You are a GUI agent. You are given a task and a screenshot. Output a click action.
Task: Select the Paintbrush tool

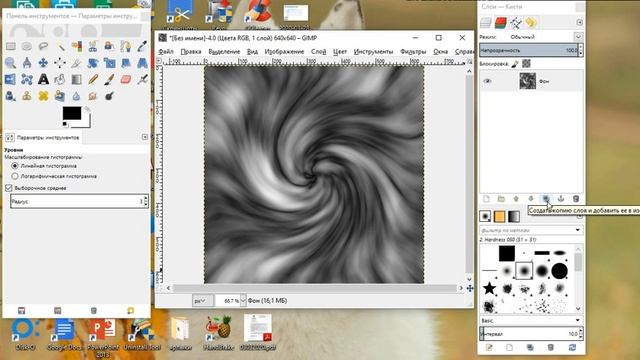point(109,79)
